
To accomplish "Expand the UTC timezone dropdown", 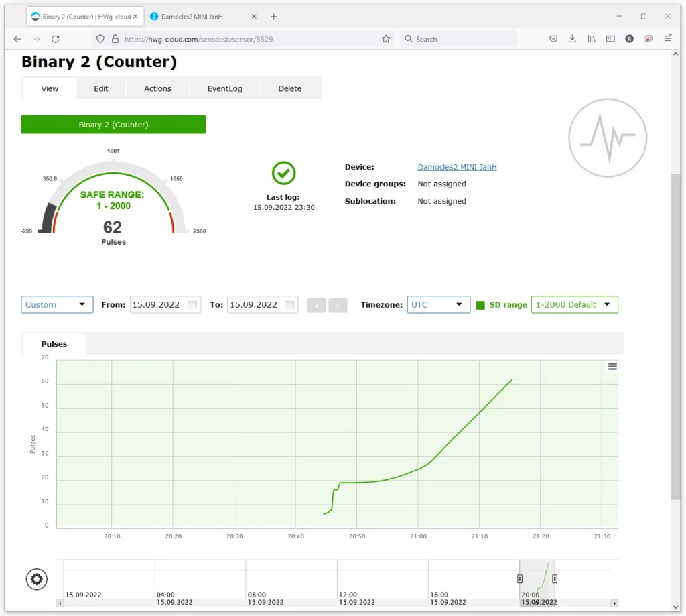I will pos(438,305).
